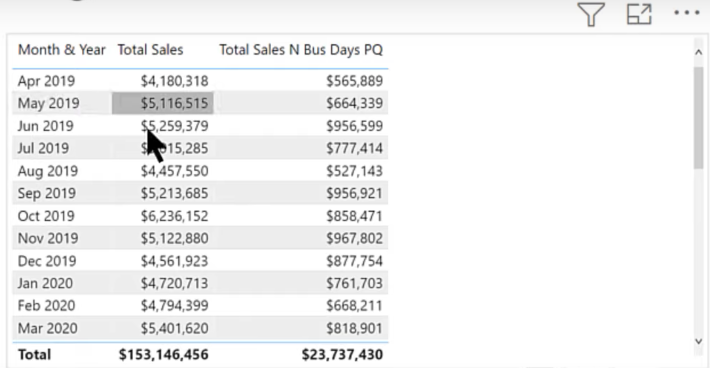Image resolution: width=710 pixels, height=368 pixels.
Task: Sort by the Total Sales column header
Action: (150, 49)
